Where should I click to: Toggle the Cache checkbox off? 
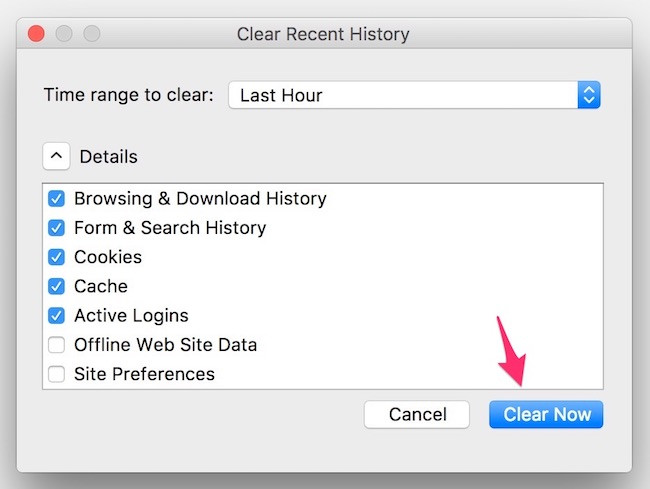[56, 286]
